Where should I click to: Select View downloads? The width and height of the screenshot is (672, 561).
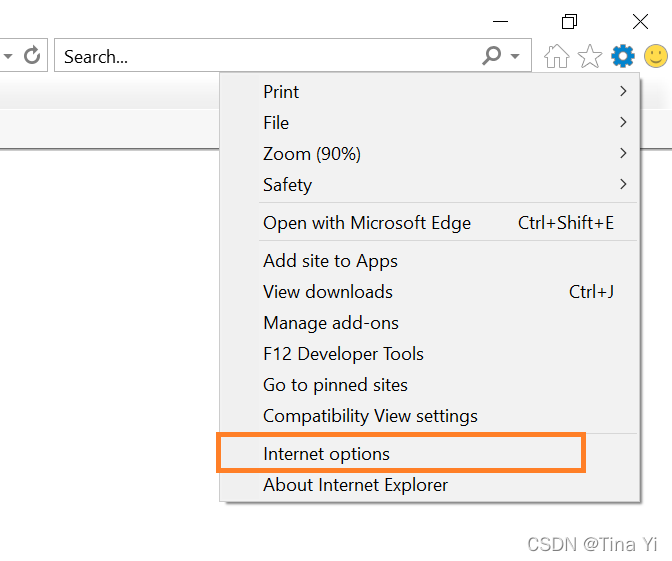(430, 292)
